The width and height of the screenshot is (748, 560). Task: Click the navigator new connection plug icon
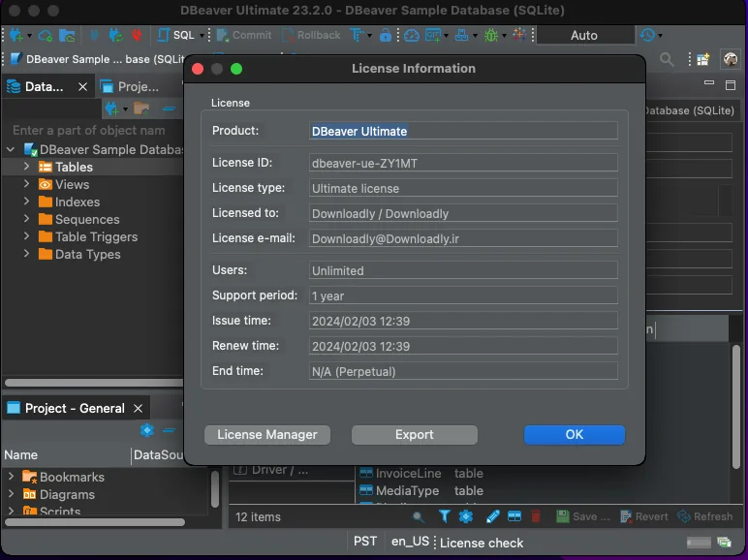click(x=111, y=109)
